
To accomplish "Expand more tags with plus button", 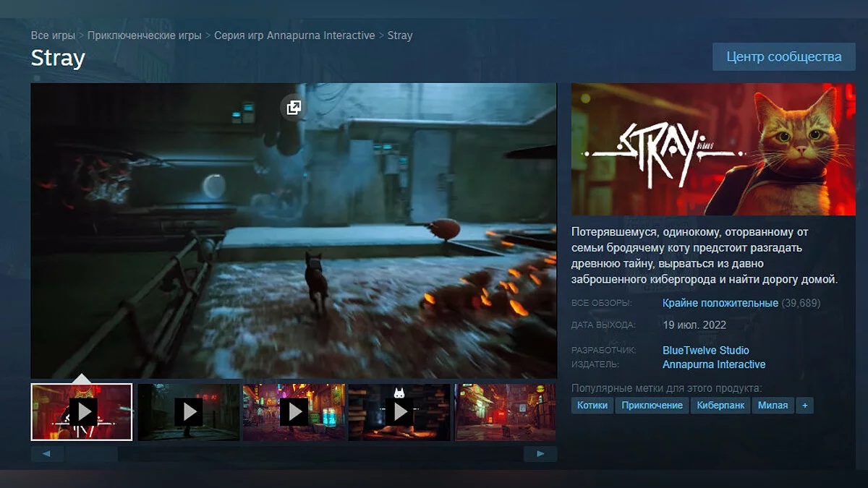I will 804,405.
